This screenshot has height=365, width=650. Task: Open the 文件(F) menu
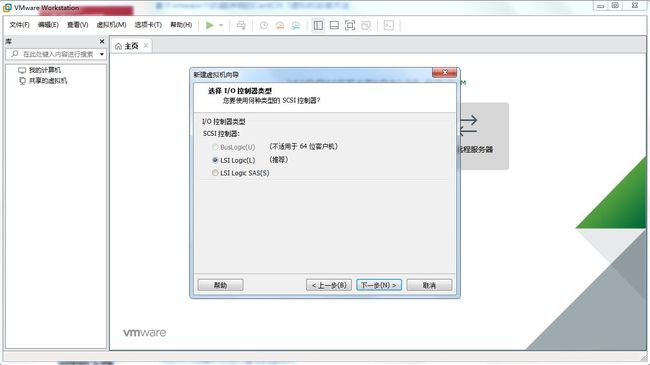coord(19,25)
